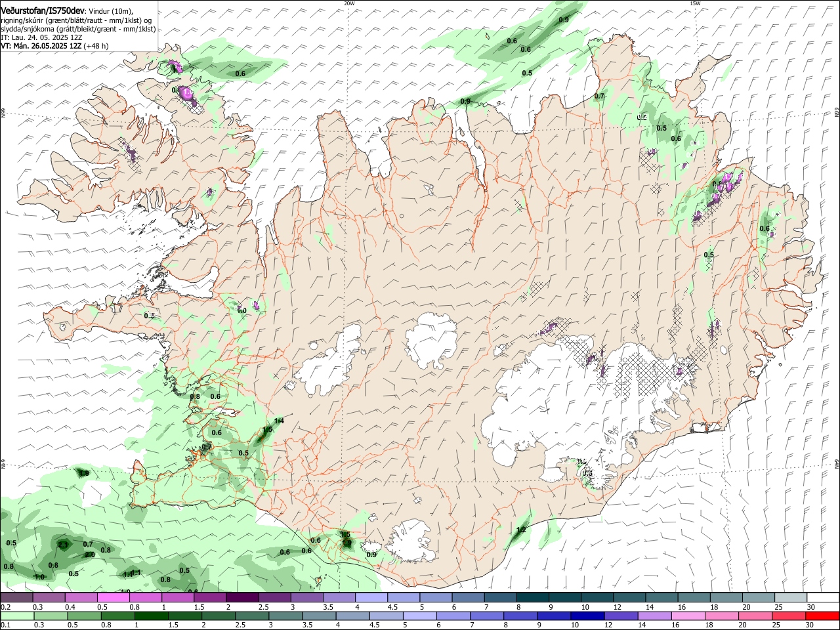Screen dimensions: 840x630
Task: Select the white swatch above 30 in snow legend
Action: 822,597
